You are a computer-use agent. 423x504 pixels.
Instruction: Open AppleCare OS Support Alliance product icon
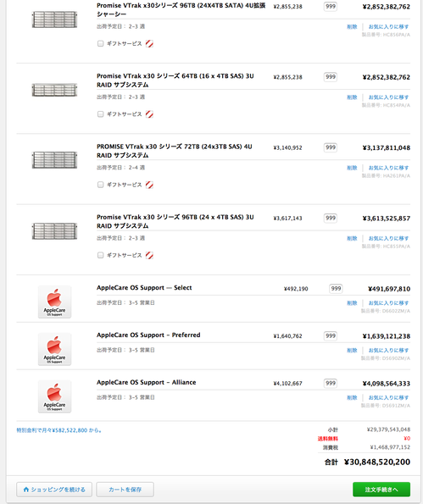(55, 396)
